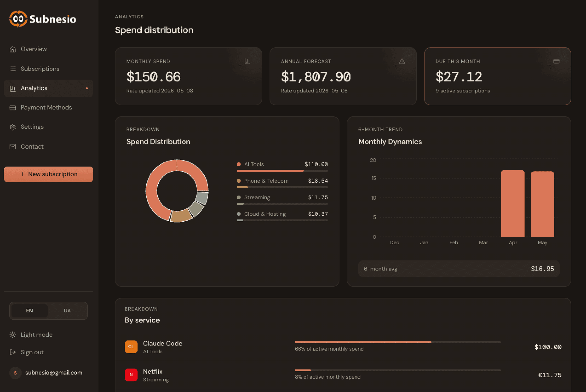
Task: Click the Subscriptions list icon
Action: pyautogui.click(x=12, y=69)
